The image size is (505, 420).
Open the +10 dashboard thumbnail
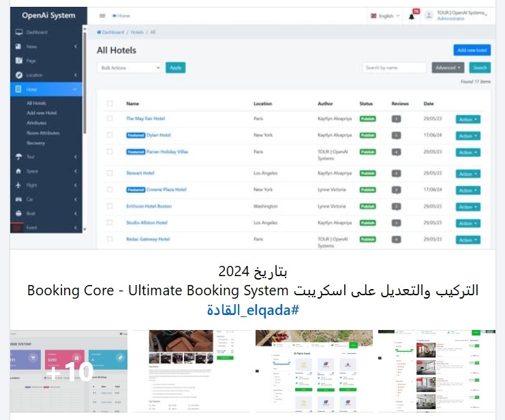(69, 371)
